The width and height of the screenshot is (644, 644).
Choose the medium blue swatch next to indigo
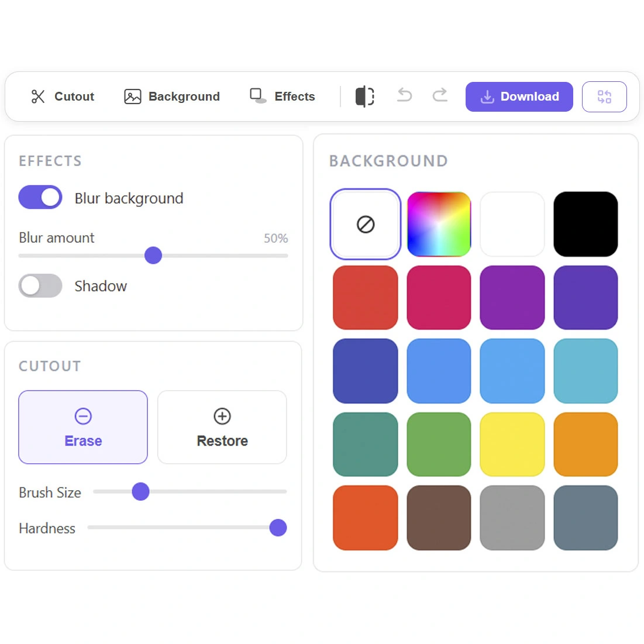439,371
